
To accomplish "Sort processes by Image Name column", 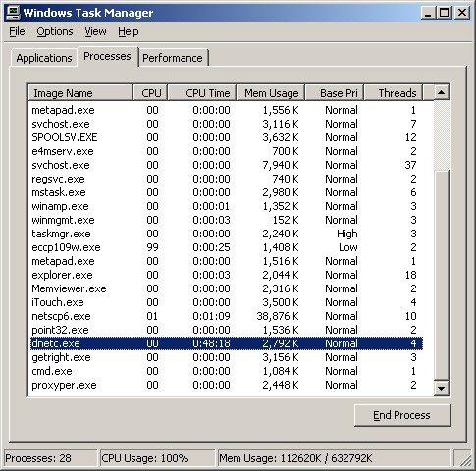I will tap(80, 93).
